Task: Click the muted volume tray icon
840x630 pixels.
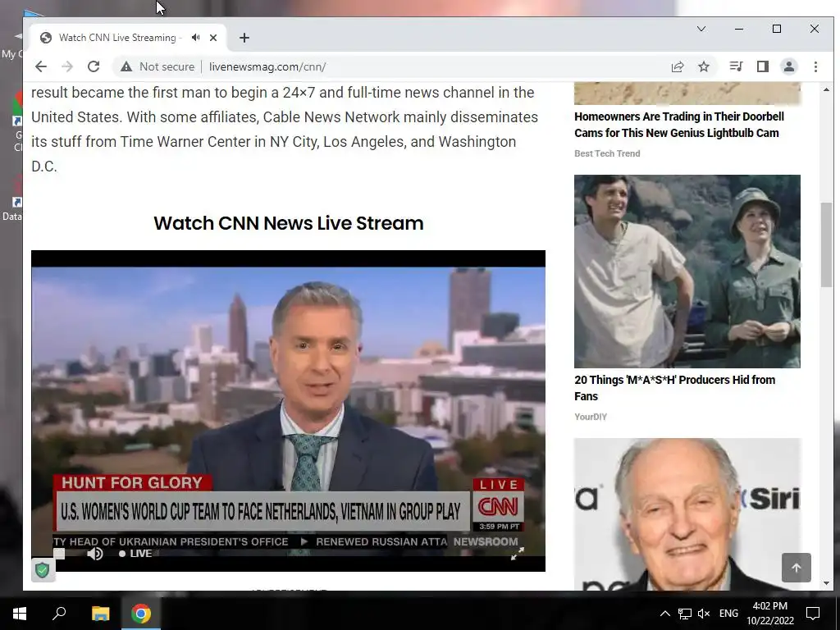Action: coord(704,614)
